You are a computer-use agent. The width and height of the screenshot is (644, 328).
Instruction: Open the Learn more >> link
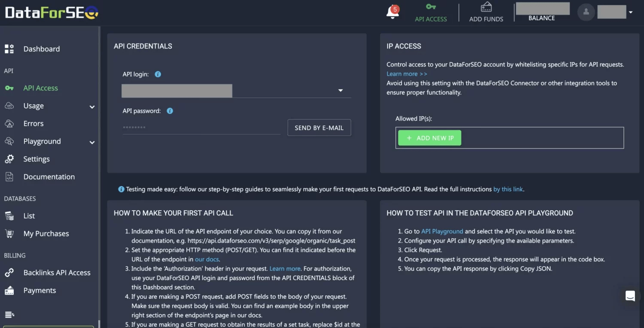[407, 74]
